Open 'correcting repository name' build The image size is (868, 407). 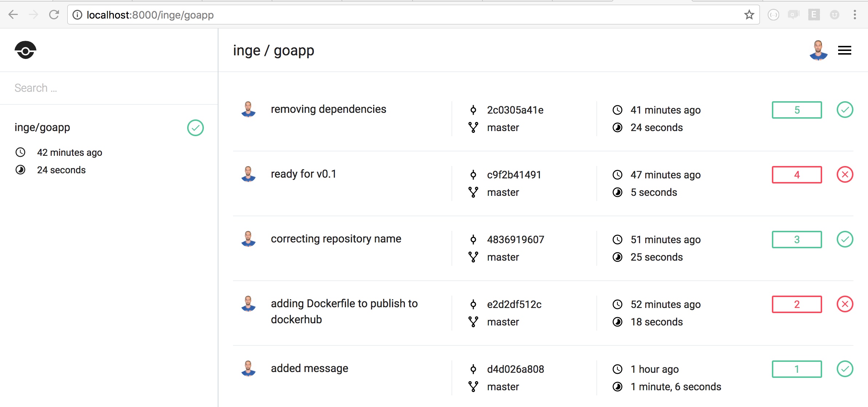336,239
